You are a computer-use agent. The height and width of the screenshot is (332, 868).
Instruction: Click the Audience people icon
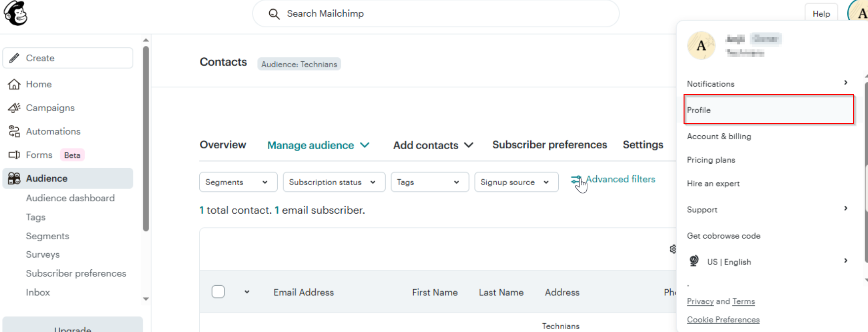14,178
